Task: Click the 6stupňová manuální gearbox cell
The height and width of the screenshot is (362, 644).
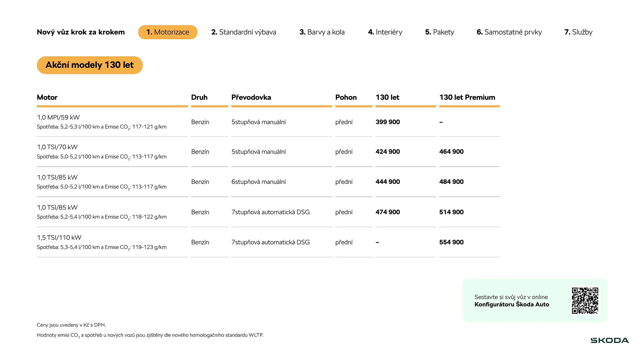Action: click(258, 182)
